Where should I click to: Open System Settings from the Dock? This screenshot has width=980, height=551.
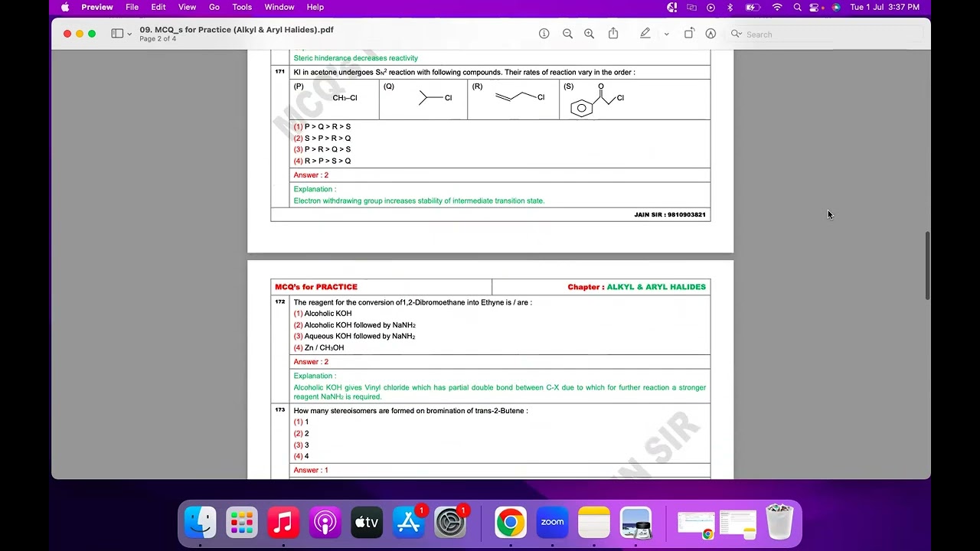(x=450, y=523)
